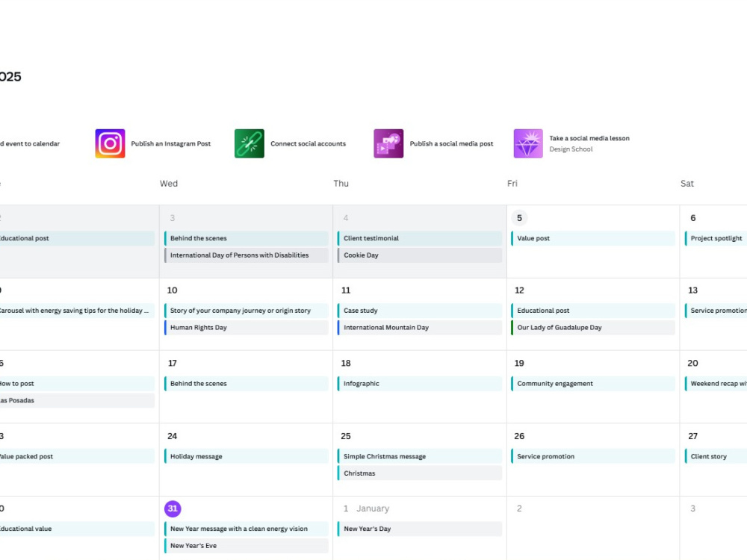Open the International Mountain Day event
The image size is (747, 560).
[420, 328]
